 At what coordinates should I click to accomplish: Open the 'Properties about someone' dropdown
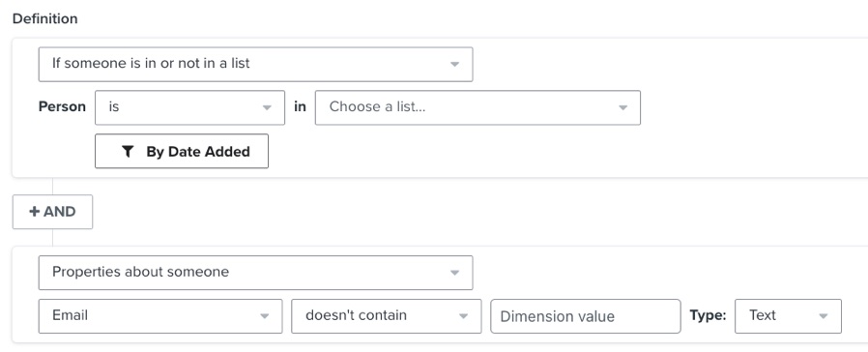[255, 273]
